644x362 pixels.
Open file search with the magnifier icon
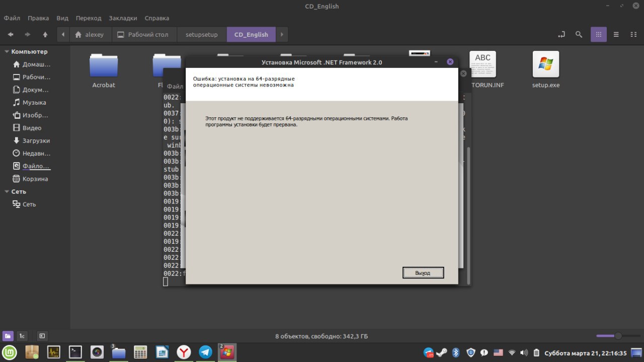point(579,35)
